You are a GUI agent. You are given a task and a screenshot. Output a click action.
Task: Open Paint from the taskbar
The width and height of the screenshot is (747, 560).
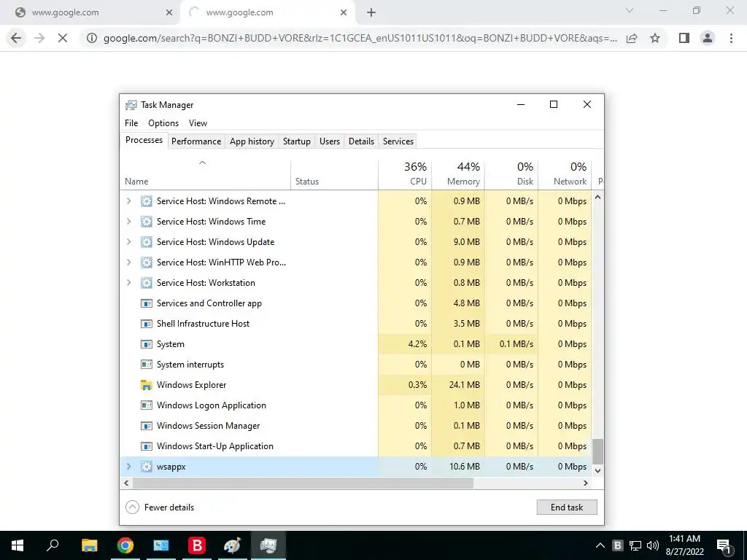[x=233, y=545]
